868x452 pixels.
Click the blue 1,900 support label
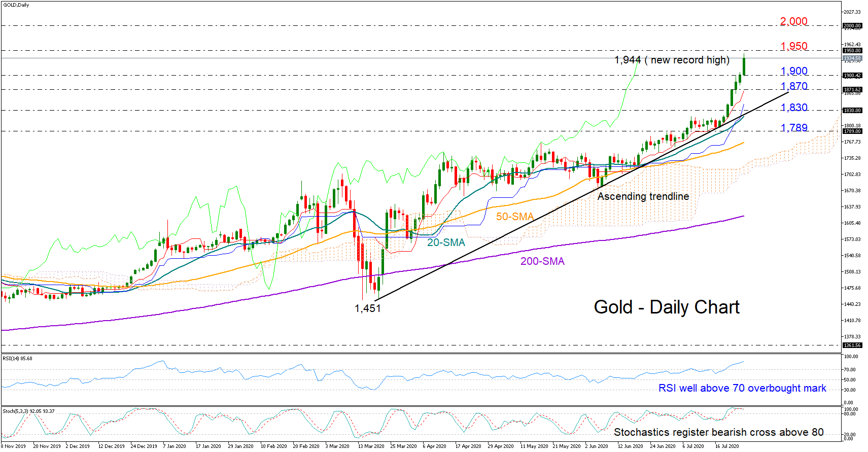coord(793,71)
